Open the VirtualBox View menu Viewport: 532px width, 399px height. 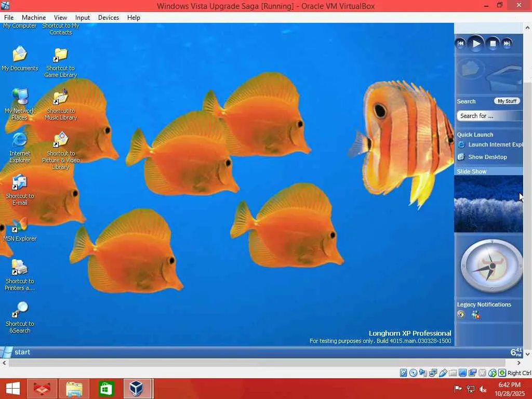click(x=60, y=18)
